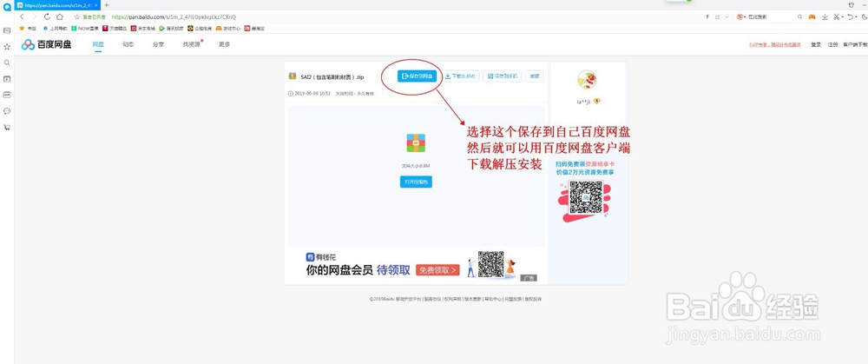868x364 pixels.
Task: Click the browser forward arrow
Action: (35, 17)
